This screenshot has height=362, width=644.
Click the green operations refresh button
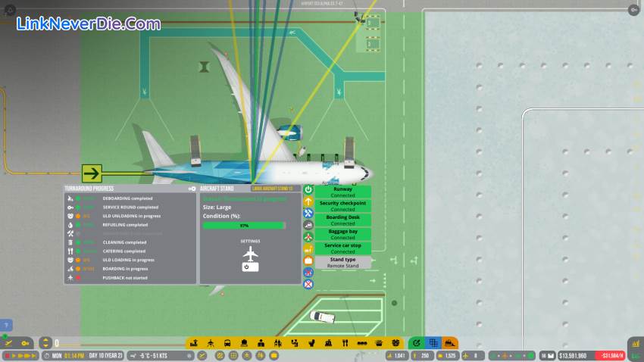[417, 343]
